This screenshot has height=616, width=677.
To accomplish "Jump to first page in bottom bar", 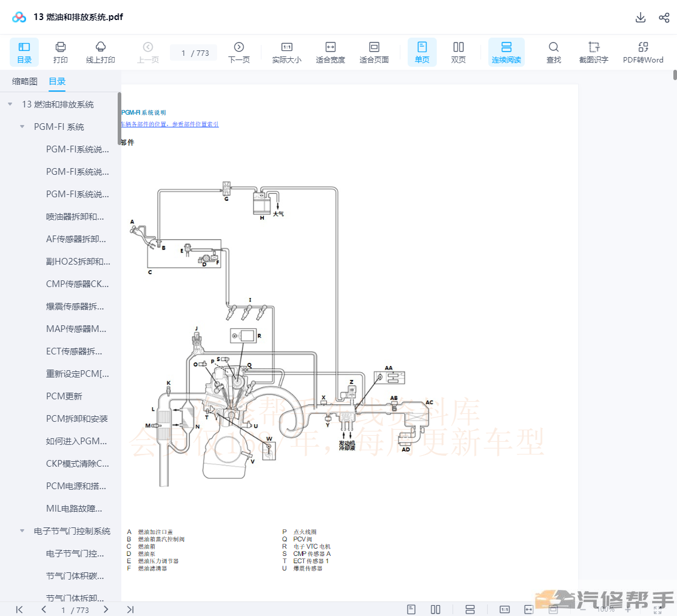I will click(x=19, y=609).
